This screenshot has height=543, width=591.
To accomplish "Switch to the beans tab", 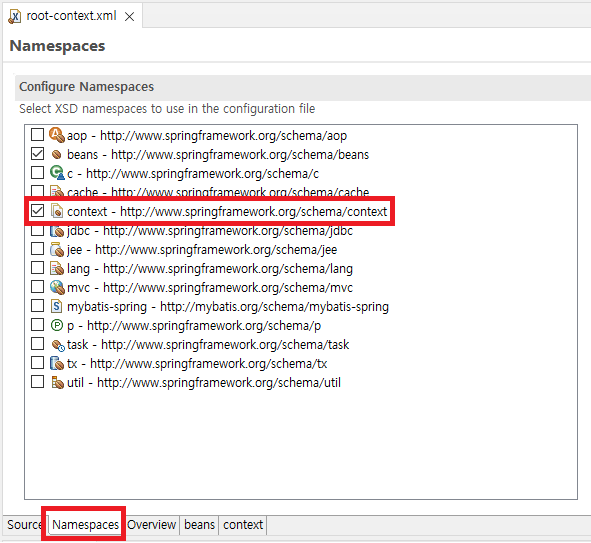I will [199, 525].
